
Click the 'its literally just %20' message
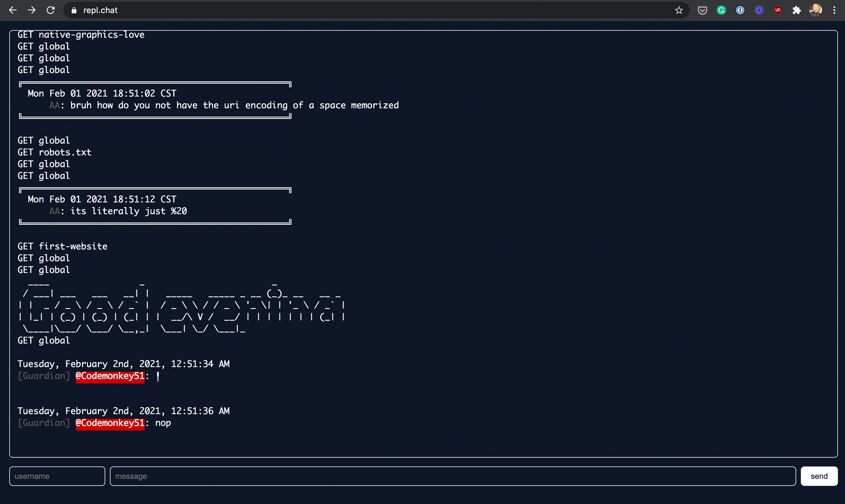pyautogui.click(x=129, y=211)
